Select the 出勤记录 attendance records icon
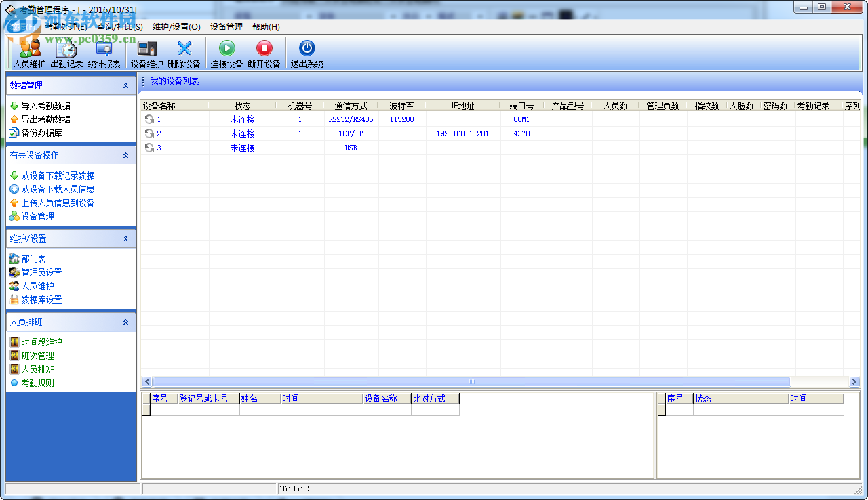The image size is (868, 500). coord(64,53)
